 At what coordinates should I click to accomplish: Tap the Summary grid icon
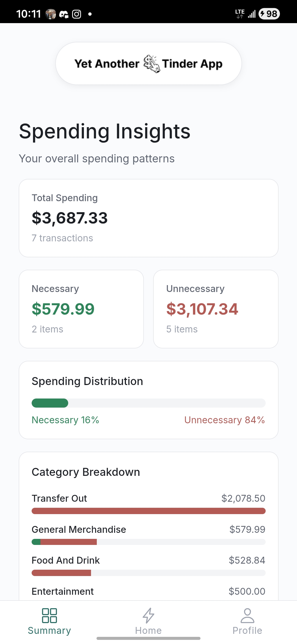(x=50, y=615)
